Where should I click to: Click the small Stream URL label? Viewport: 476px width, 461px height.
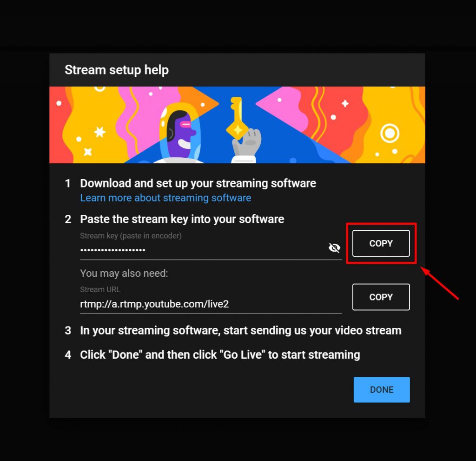pyautogui.click(x=100, y=289)
